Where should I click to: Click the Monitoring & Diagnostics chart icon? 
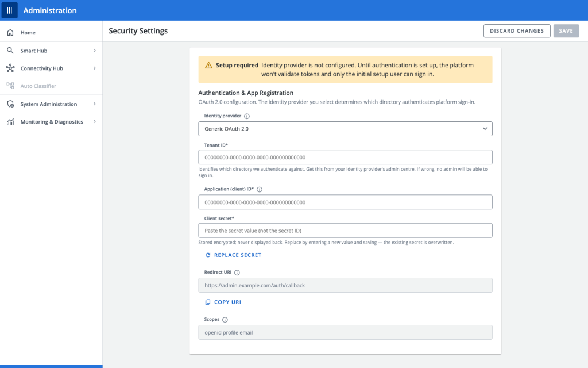tap(10, 122)
